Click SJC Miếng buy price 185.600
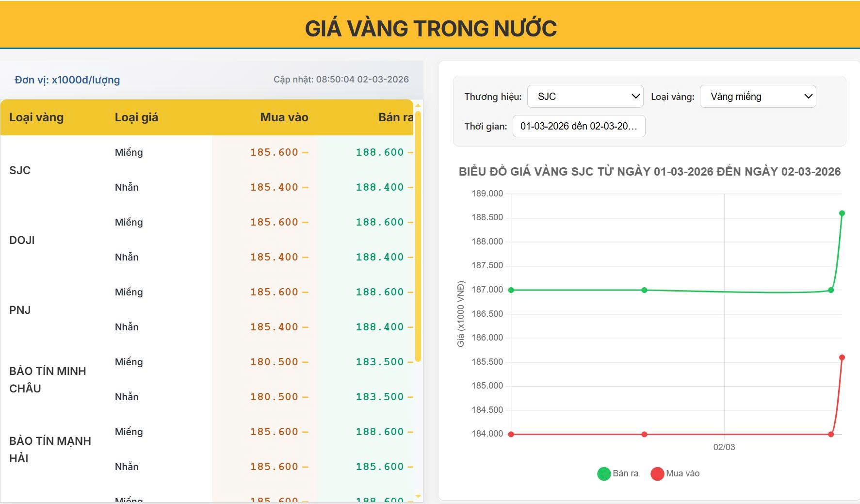The image size is (860, 504). pyautogui.click(x=274, y=152)
